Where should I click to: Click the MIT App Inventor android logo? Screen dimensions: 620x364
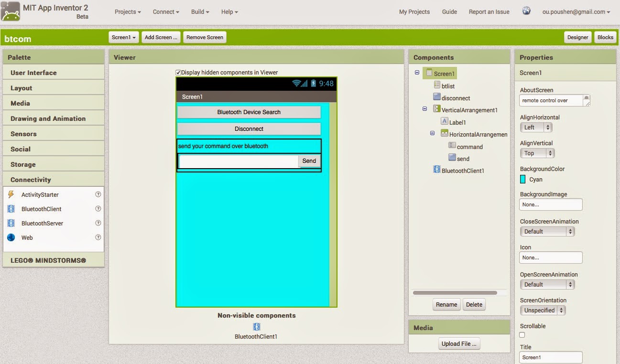coord(11,12)
